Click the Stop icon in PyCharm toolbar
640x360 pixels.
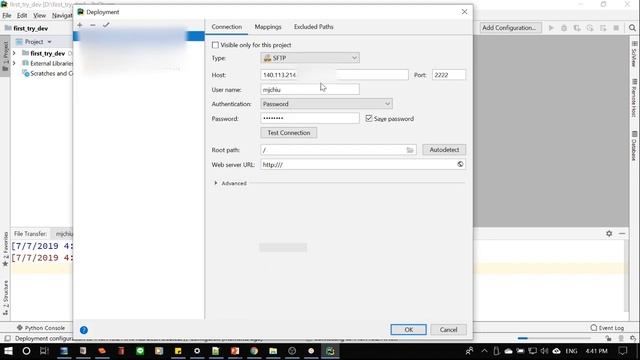tap(616, 28)
